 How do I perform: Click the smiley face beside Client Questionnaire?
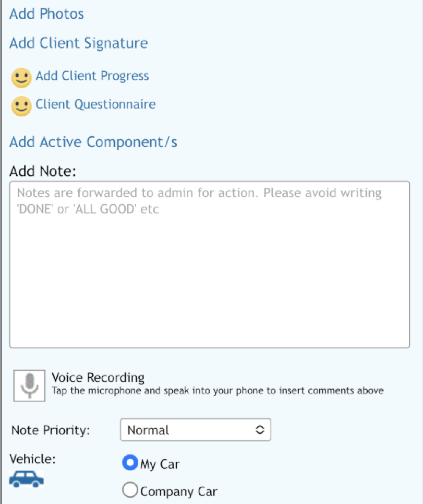[x=21, y=106]
